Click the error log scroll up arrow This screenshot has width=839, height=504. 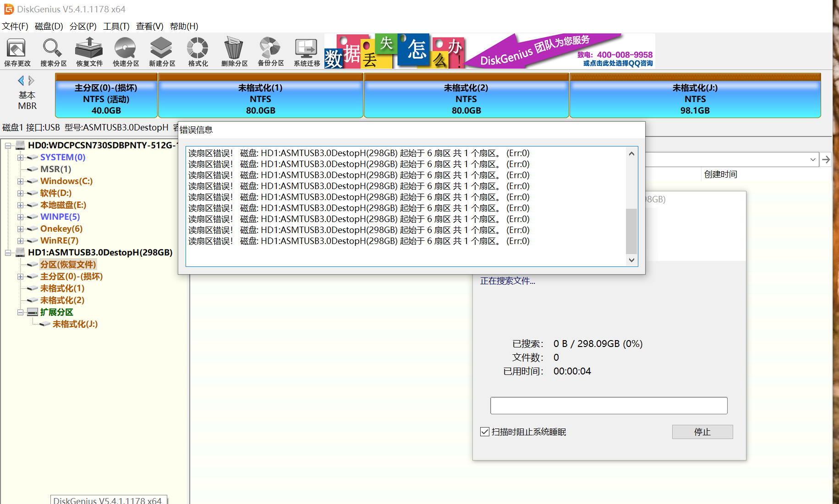tap(631, 154)
